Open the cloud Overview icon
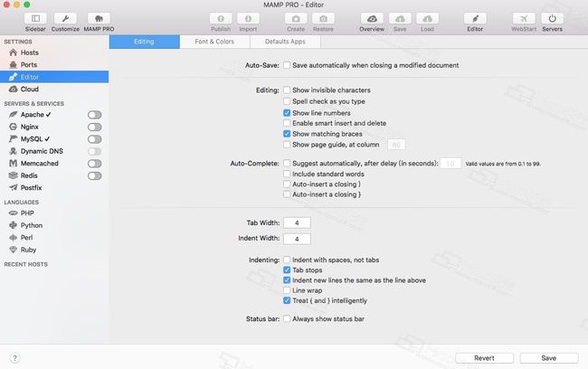The width and height of the screenshot is (588, 369). pyautogui.click(x=372, y=18)
